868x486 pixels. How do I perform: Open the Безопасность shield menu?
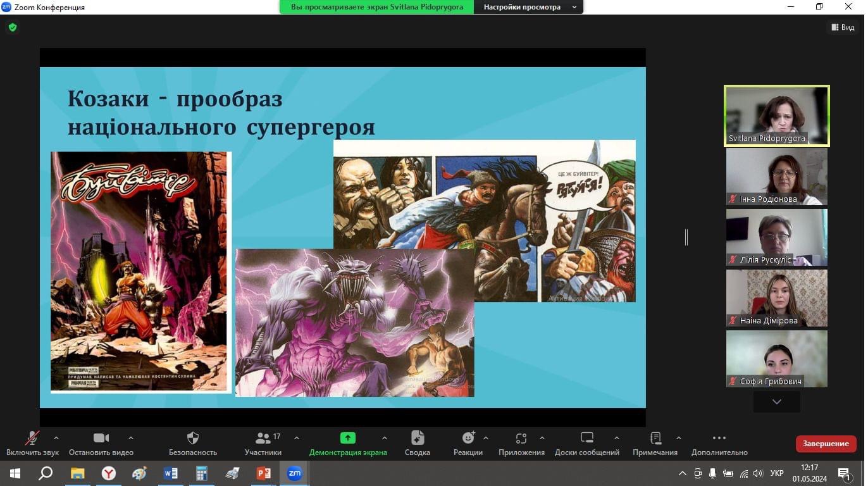(x=193, y=444)
